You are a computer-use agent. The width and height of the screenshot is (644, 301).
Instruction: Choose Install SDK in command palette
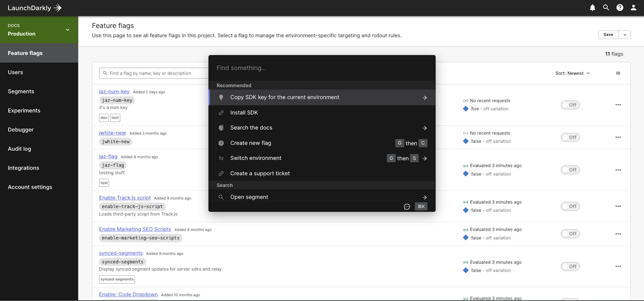322,113
